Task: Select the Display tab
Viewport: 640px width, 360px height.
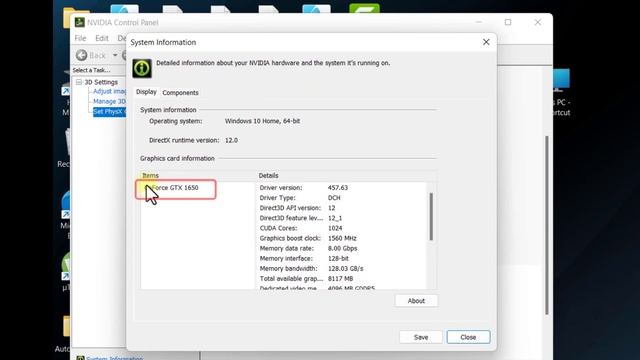Action: pos(146,92)
